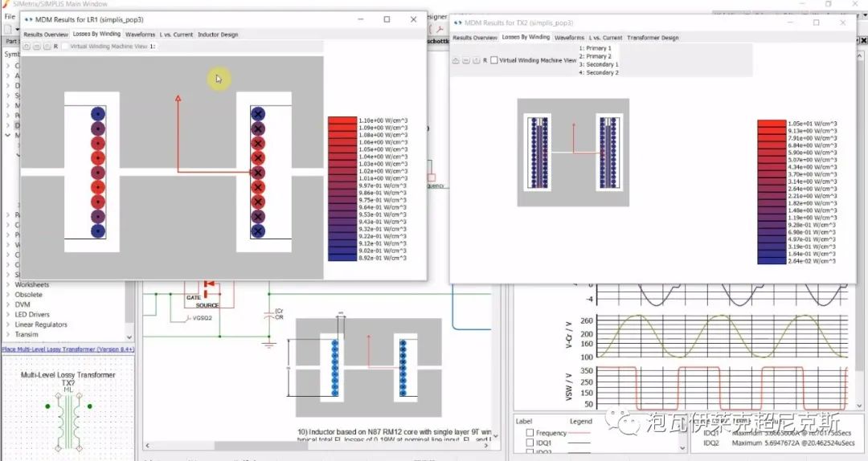Click R reset button in TX2 window
Image resolution: width=868 pixels, height=461 pixels.
point(485,60)
